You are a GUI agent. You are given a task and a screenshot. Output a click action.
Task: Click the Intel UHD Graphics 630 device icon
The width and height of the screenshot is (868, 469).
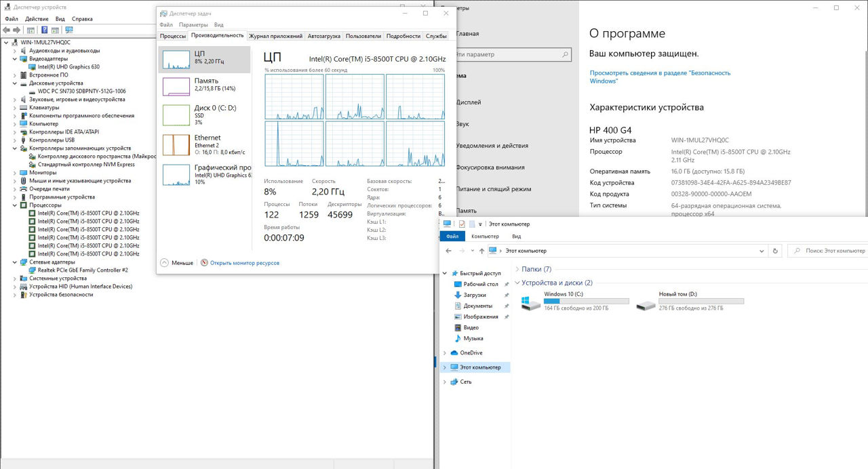pyautogui.click(x=33, y=67)
